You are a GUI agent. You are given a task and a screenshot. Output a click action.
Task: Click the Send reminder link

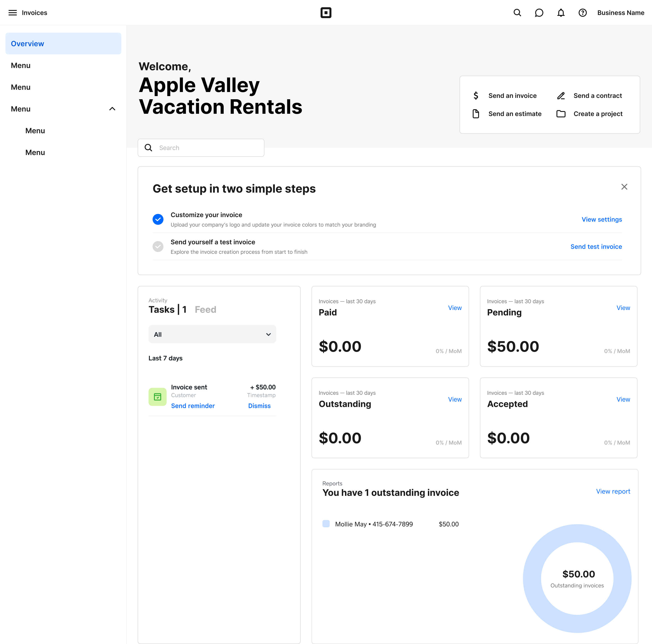coord(193,406)
